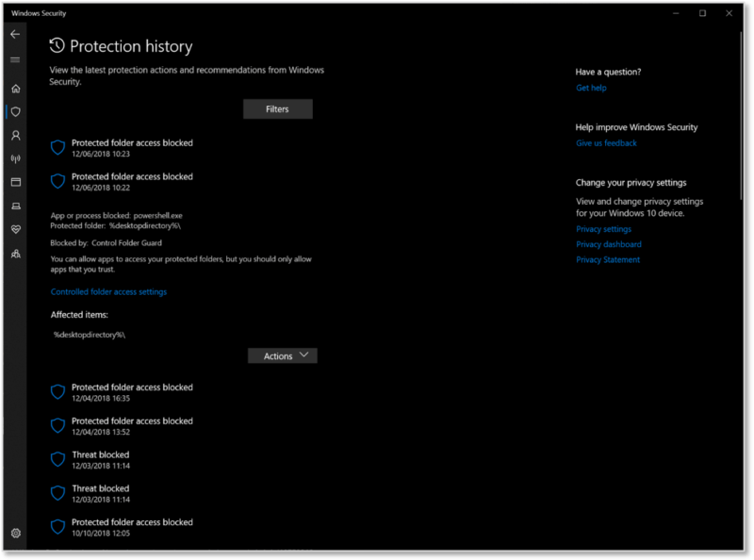Viewport: 754px width, 560px height.
Task: Click 'Help improve Windows Security' heading
Action: point(636,127)
